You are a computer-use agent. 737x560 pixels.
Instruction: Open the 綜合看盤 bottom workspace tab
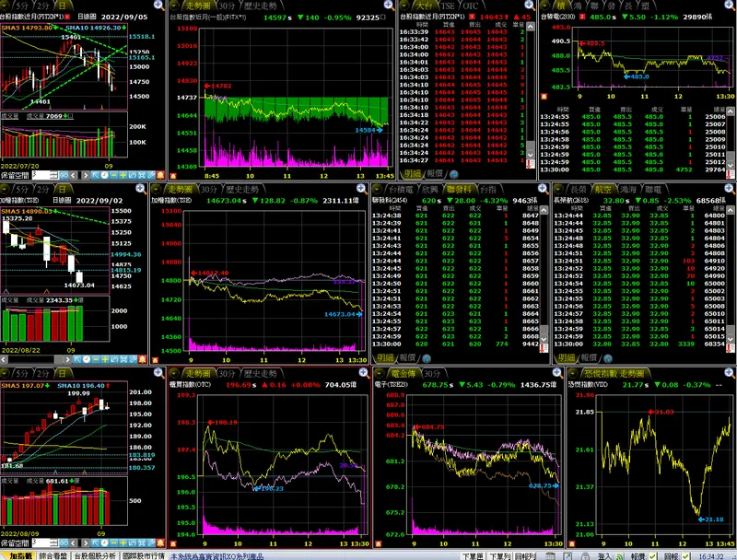(53, 555)
